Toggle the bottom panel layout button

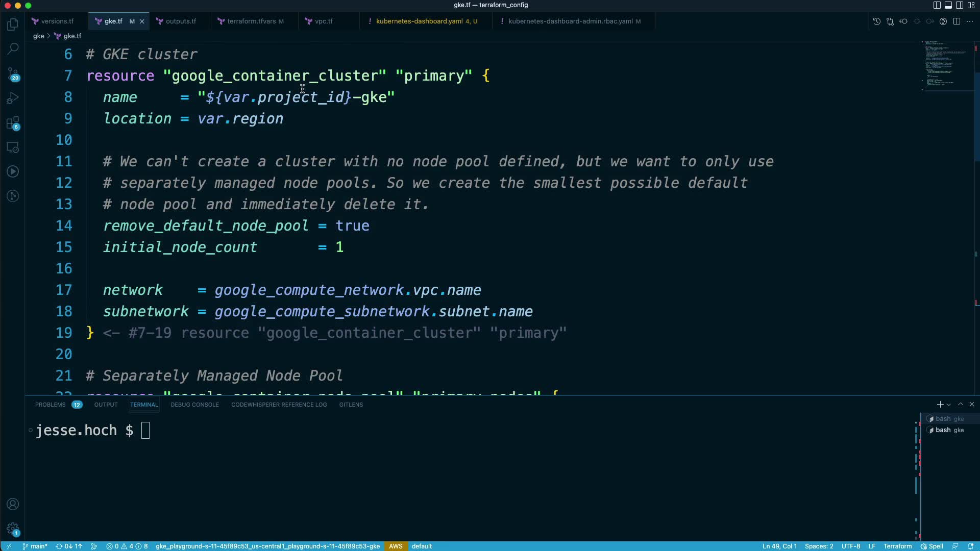[x=948, y=5]
